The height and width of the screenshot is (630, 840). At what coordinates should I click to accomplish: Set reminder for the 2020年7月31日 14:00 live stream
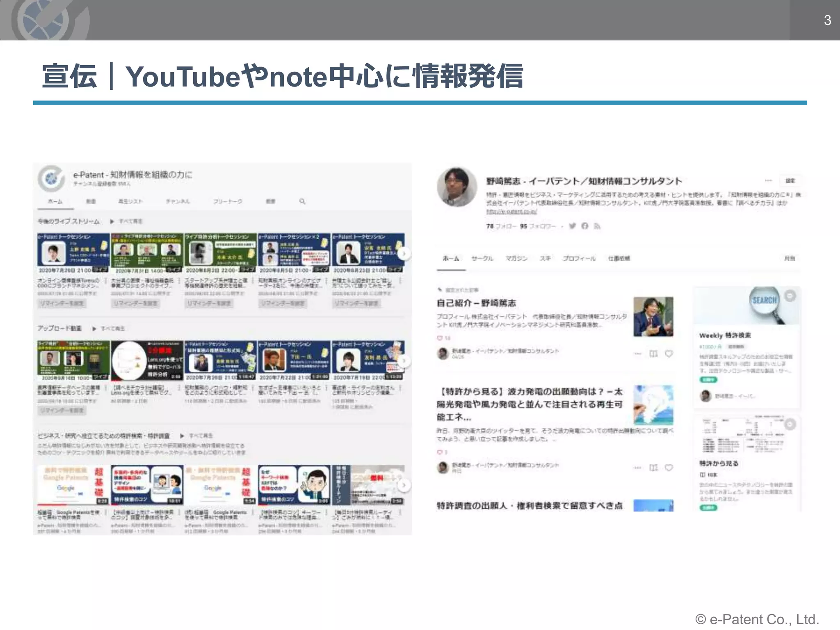point(136,304)
